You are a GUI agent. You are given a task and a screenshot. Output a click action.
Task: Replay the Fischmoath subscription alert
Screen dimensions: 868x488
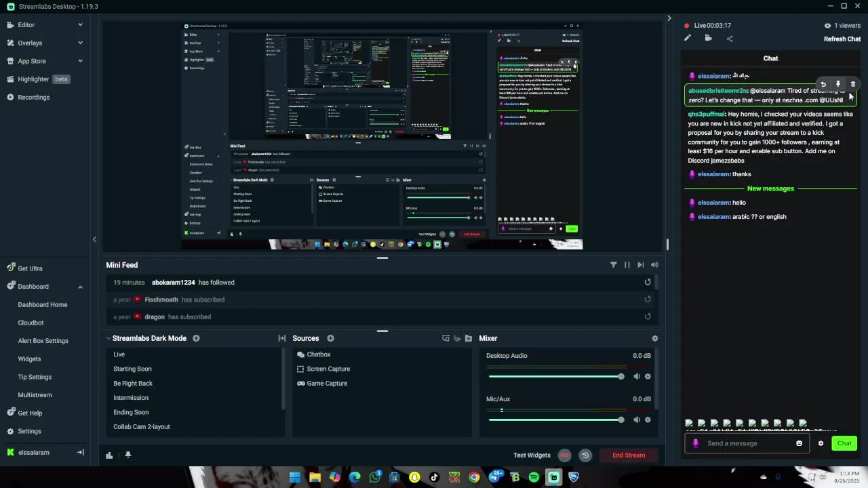648,300
